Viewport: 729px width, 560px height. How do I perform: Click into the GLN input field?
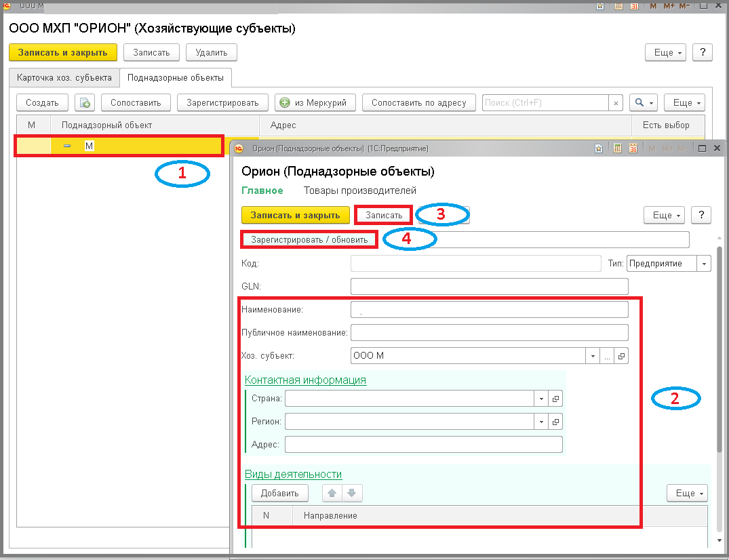(x=489, y=286)
